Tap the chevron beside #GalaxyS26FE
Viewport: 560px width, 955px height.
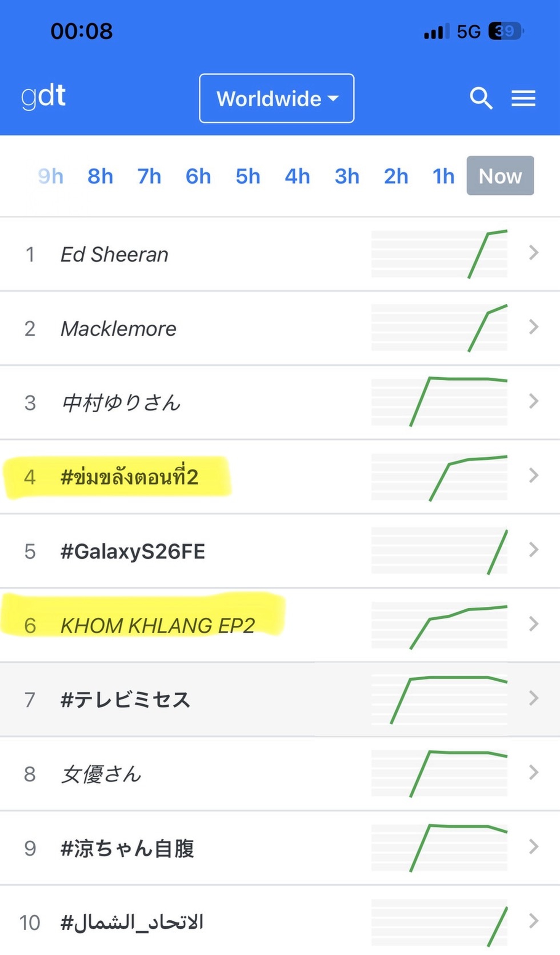pyautogui.click(x=534, y=550)
